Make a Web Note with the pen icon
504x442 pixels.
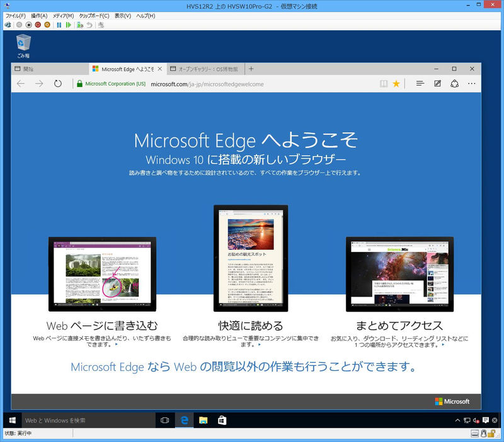437,84
